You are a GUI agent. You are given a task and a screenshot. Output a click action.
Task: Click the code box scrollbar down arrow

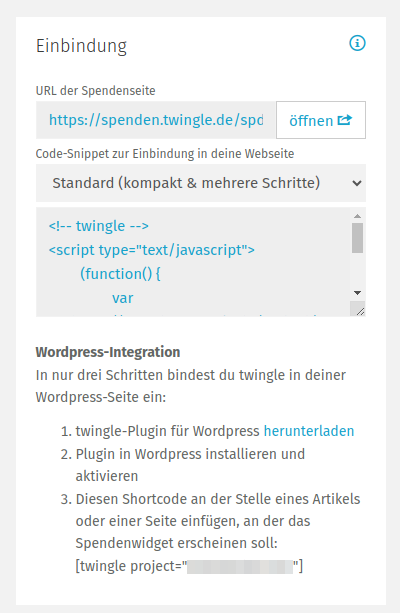click(x=357, y=292)
